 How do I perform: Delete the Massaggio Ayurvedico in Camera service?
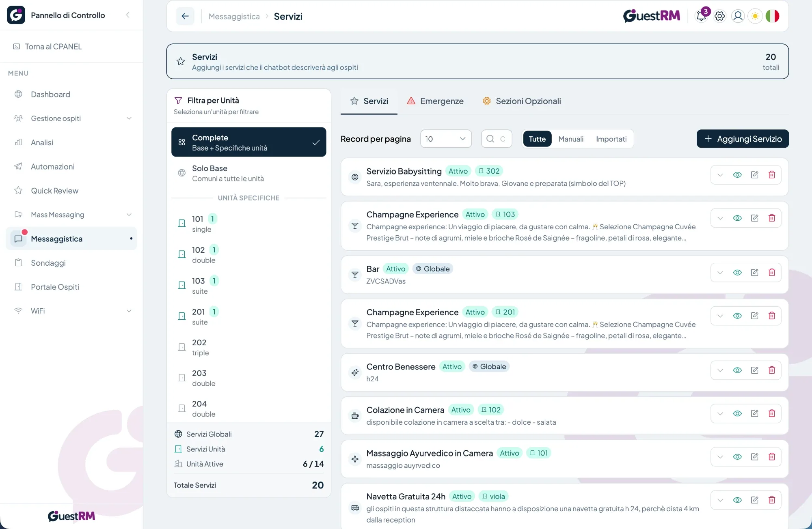click(772, 457)
